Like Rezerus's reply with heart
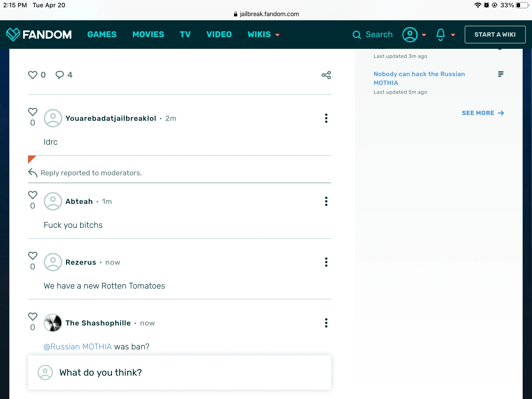The height and width of the screenshot is (399, 532). click(33, 256)
